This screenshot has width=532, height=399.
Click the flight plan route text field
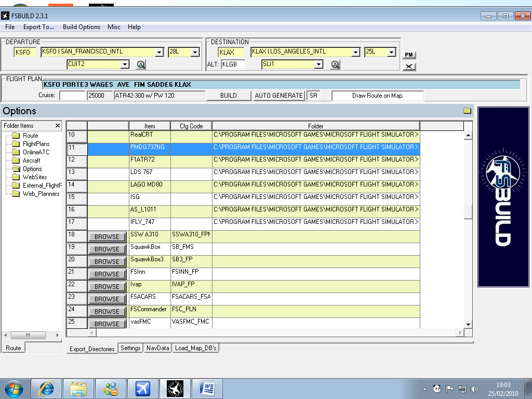click(282, 85)
